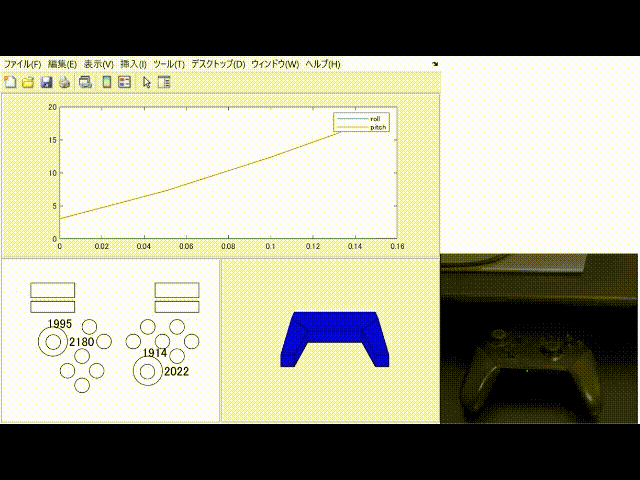640x480 pixels.
Task: Click the stick value 2180
Action: [x=82, y=342]
